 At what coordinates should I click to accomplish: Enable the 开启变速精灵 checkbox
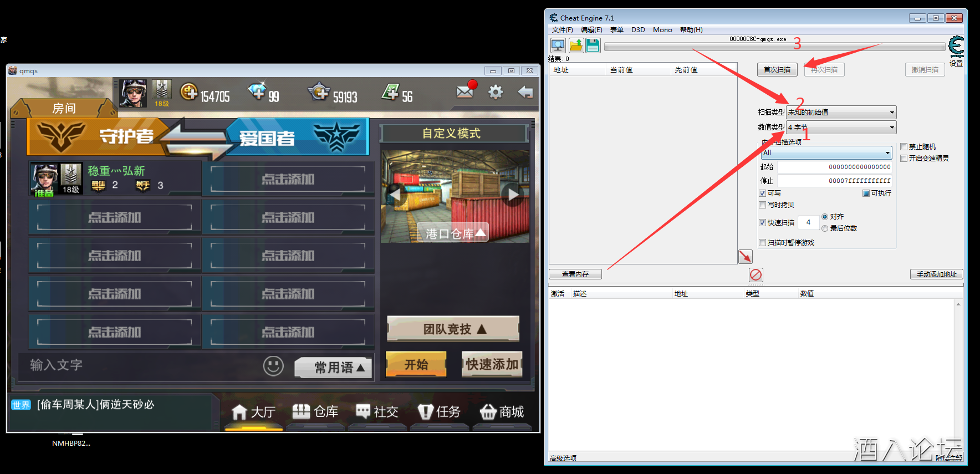(x=904, y=159)
